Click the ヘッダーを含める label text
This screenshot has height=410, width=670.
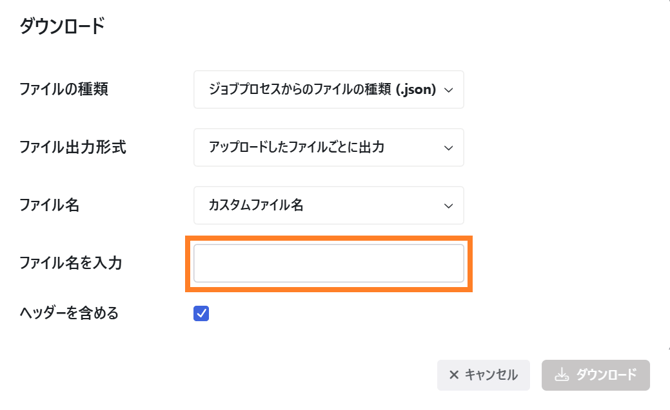point(69,314)
